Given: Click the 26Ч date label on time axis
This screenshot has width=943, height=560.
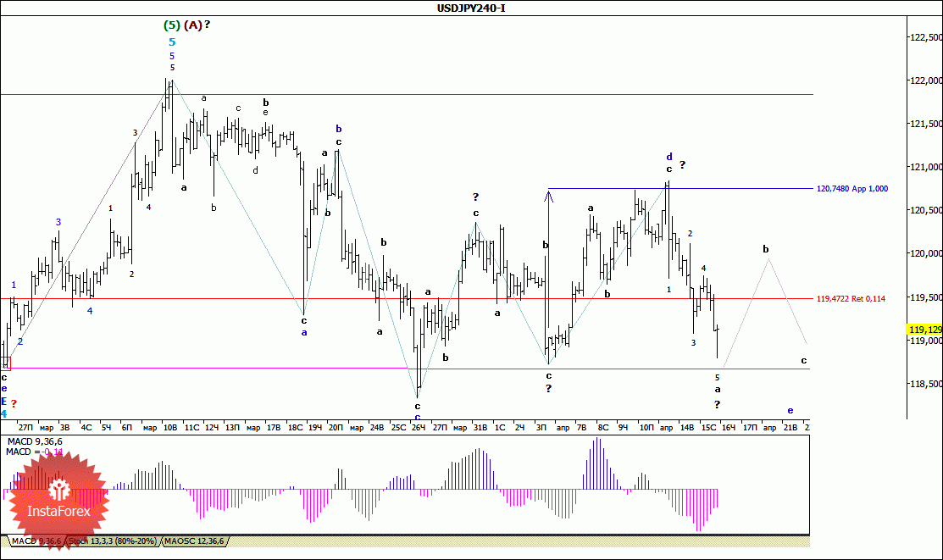Looking at the screenshot, I should 419,428.
